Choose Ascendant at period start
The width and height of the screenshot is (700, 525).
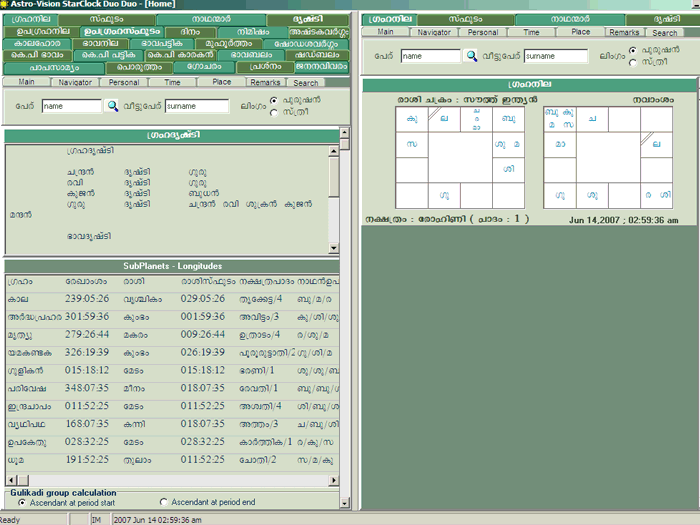point(22,503)
